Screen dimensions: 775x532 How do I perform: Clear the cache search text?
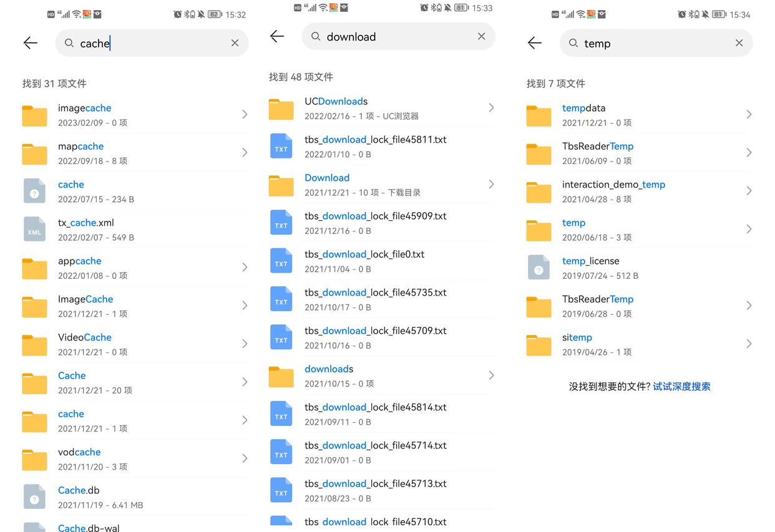235,43
